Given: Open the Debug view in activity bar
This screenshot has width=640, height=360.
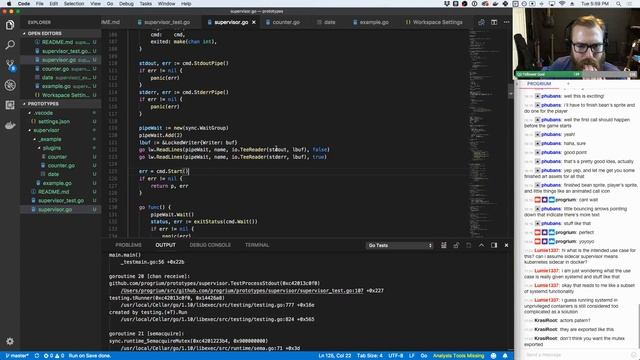Looking at the screenshot, I should coord(10,85).
